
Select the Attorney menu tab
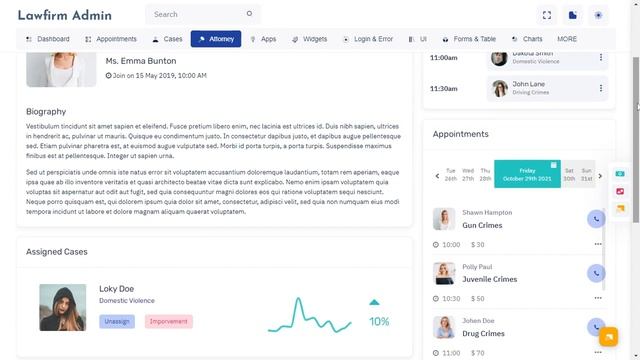pyautogui.click(x=216, y=39)
